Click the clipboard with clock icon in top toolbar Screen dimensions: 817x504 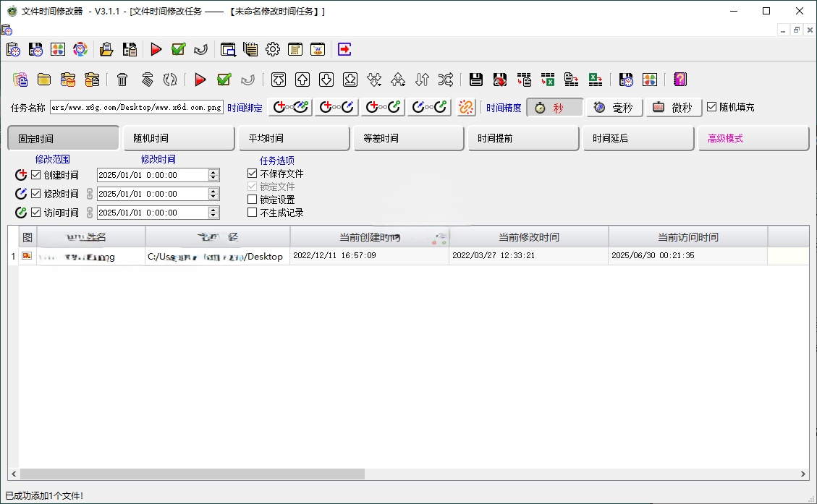click(14, 49)
